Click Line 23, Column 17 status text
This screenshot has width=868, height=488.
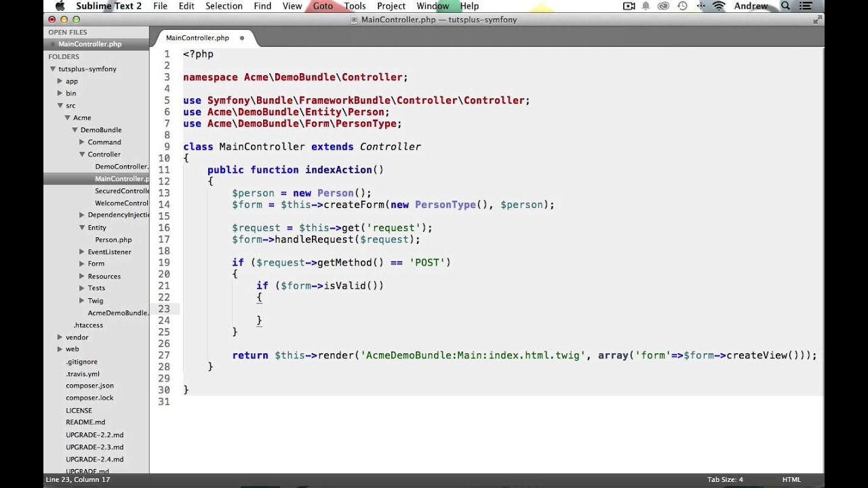point(78,480)
